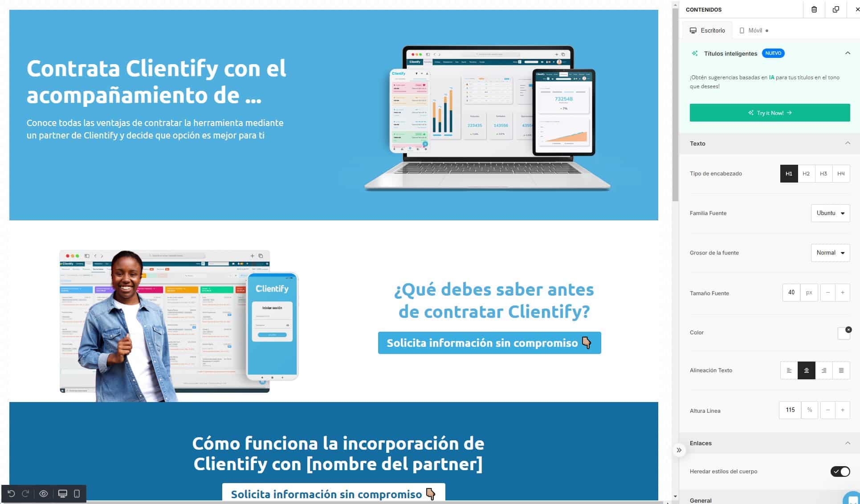This screenshot has height=504, width=860.
Task: Switch to Móvil tab
Action: pos(754,31)
